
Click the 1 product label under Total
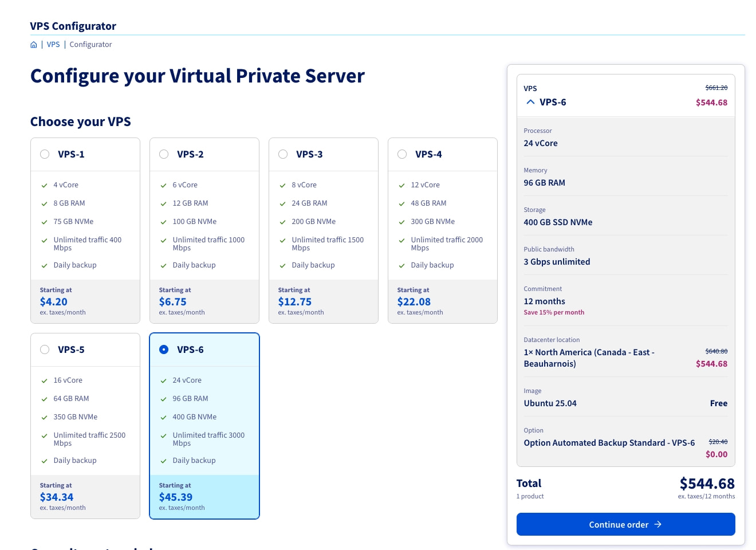click(530, 496)
